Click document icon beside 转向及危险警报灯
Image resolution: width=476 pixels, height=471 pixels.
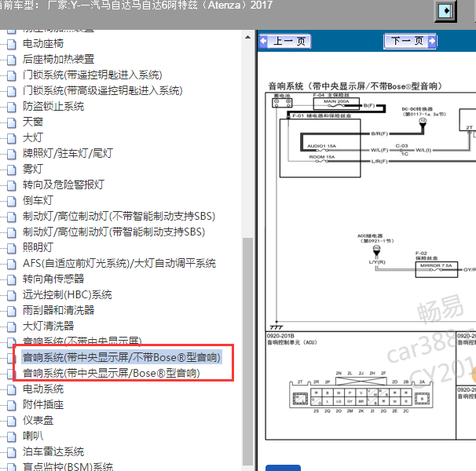coord(12,185)
